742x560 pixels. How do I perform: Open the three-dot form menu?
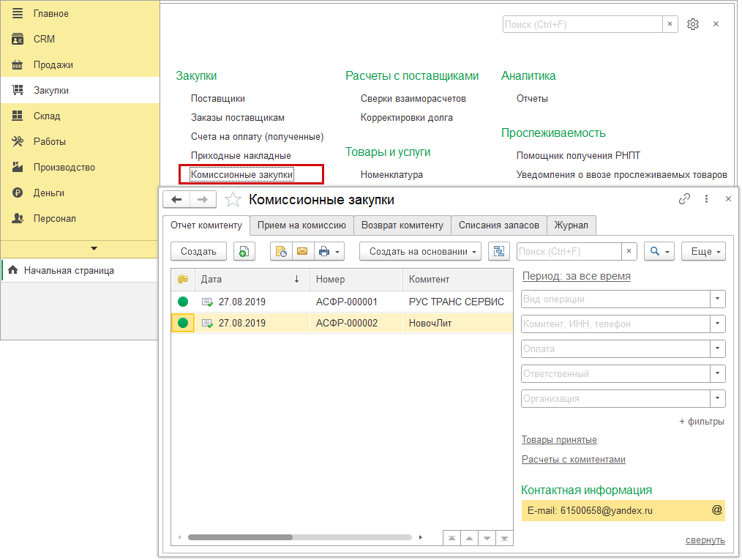706,199
